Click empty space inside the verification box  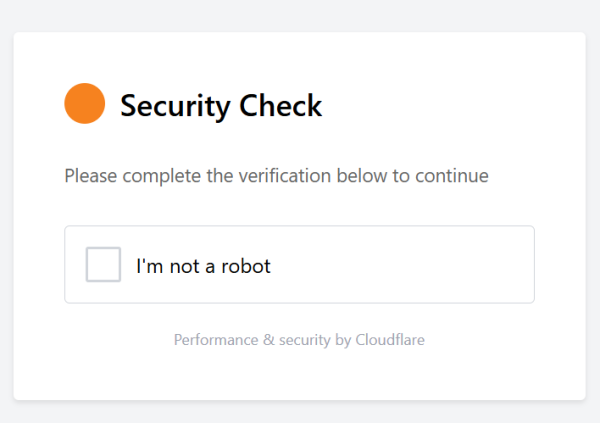402,265
